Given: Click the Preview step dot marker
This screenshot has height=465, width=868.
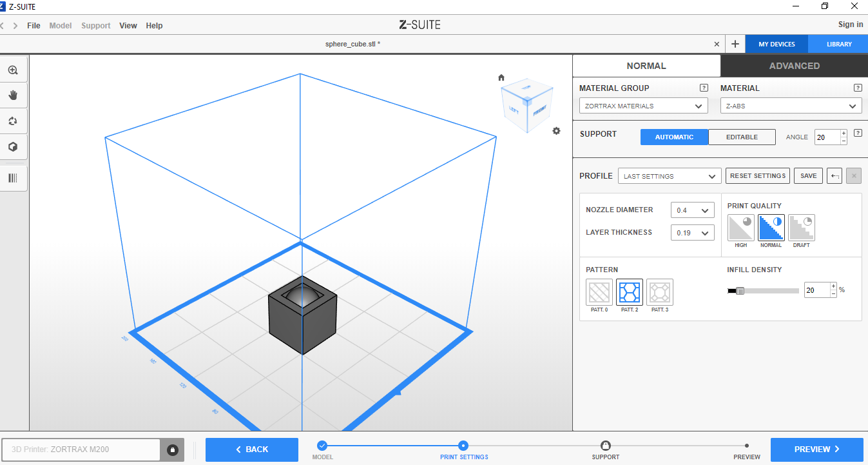Looking at the screenshot, I should (746, 445).
